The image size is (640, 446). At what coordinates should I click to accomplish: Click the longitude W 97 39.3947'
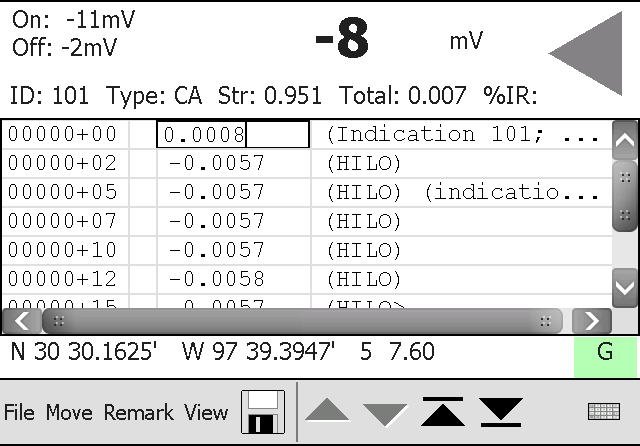[258, 351]
